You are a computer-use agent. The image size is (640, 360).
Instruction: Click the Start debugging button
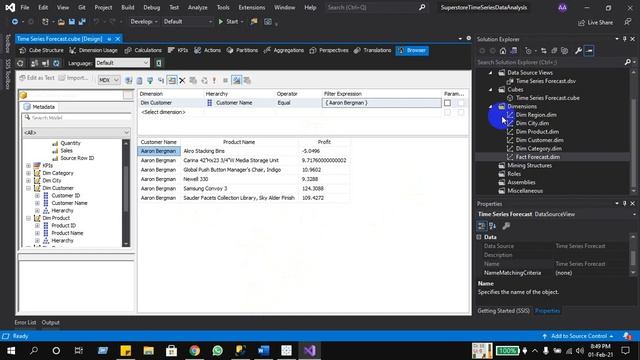pyautogui.click(x=229, y=22)
